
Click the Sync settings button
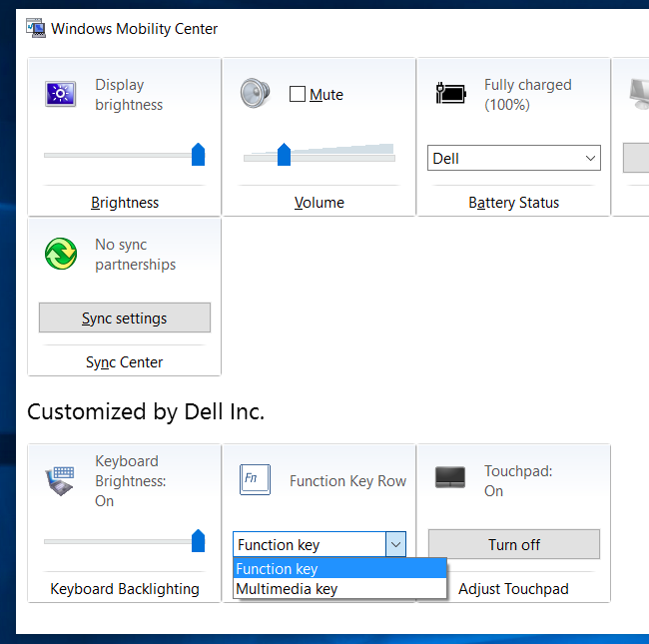pos(125,318)
